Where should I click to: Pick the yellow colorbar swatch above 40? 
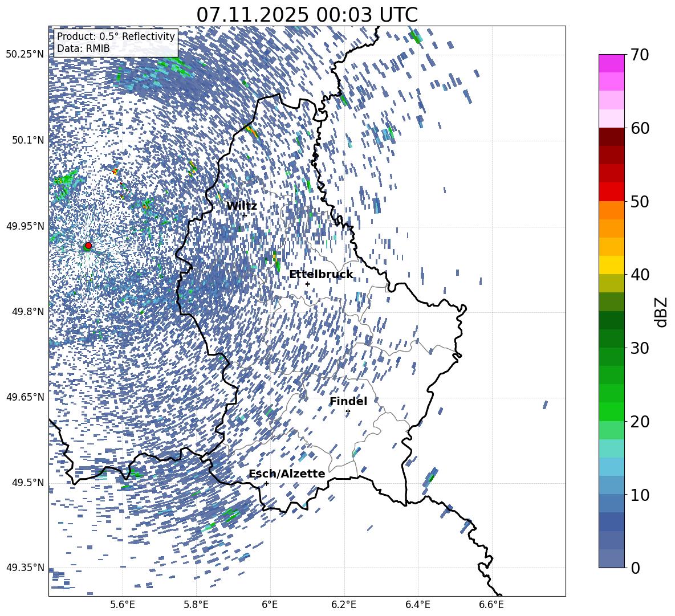(x=611, y=265)
